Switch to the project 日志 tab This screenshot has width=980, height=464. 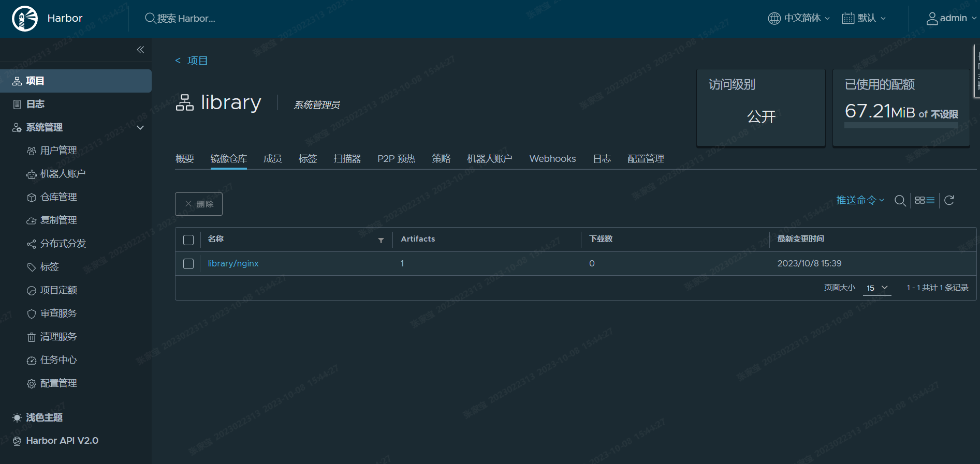602,159
